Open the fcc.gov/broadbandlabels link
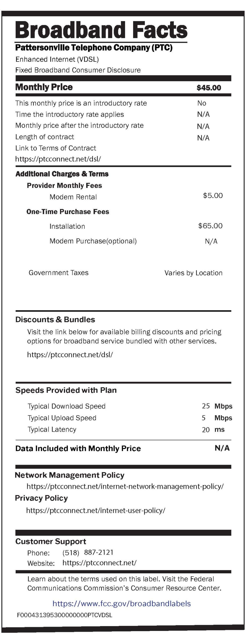 click(122, 603)
